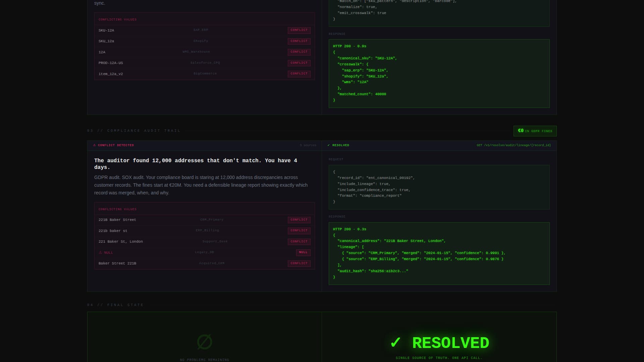
Task: Select the WMS_Warehouse source label
Action: pos(196,52)
